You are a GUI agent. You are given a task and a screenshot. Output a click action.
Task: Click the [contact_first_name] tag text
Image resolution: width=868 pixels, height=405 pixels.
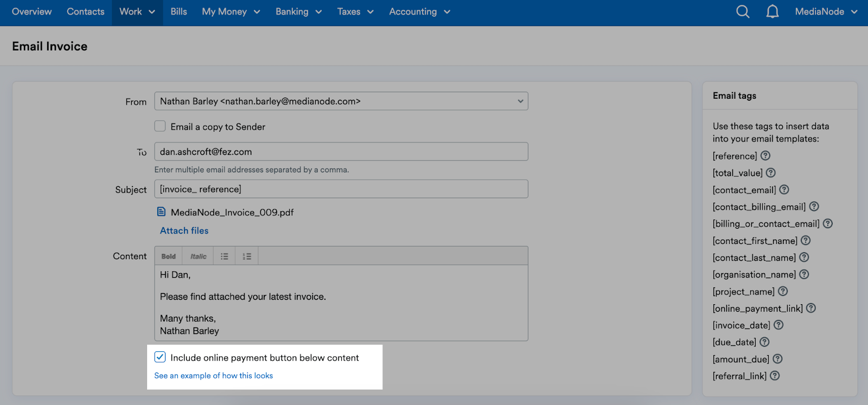[755, 241]
